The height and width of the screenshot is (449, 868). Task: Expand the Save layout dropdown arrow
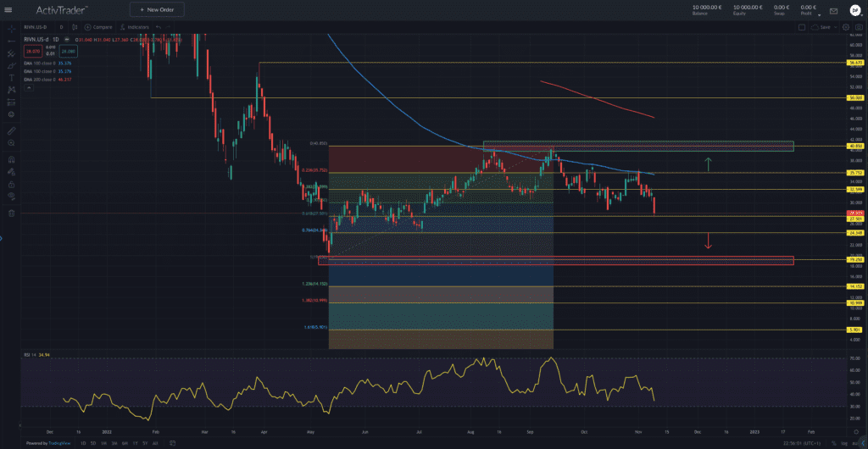click(x=835, y=27)
